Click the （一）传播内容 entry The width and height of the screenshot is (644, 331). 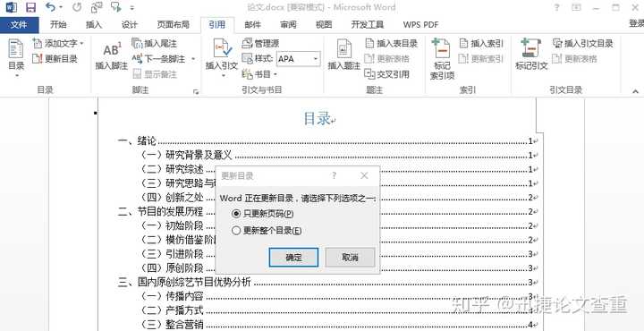(338, 296)
